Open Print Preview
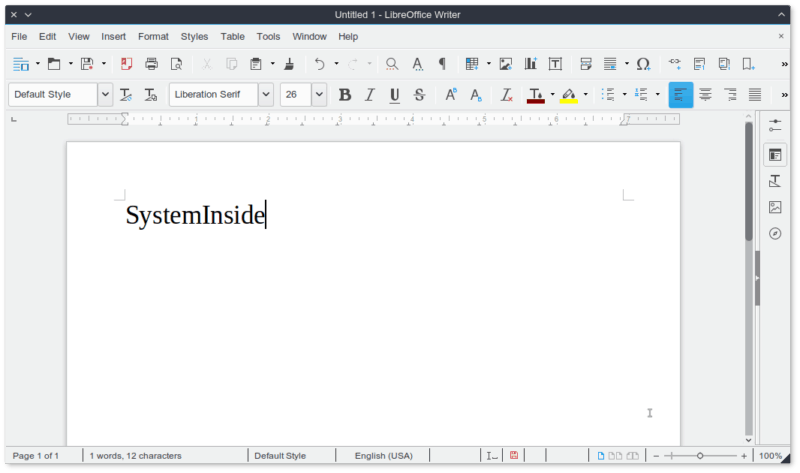 [x=177, y=64]
